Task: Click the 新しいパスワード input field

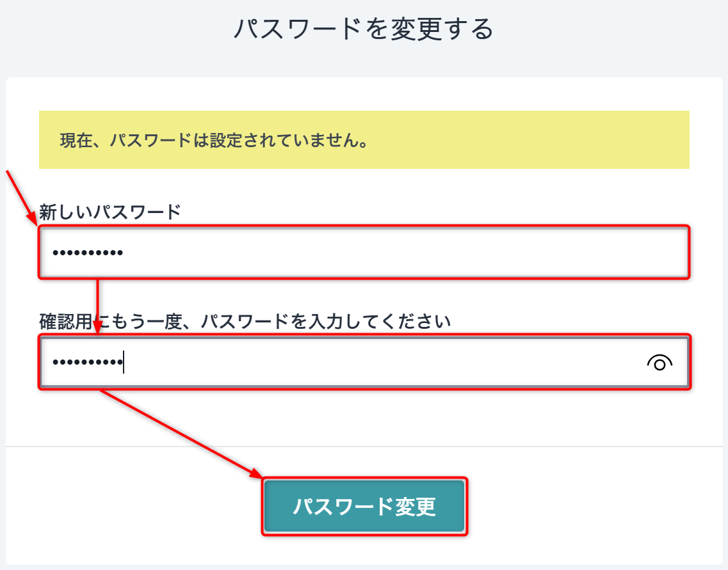Action: pos(364,252)
